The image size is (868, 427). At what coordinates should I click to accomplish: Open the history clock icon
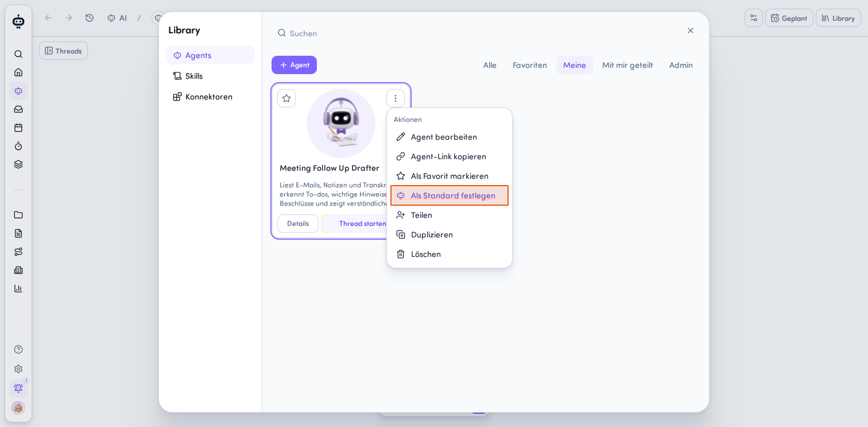coord(90,18)
